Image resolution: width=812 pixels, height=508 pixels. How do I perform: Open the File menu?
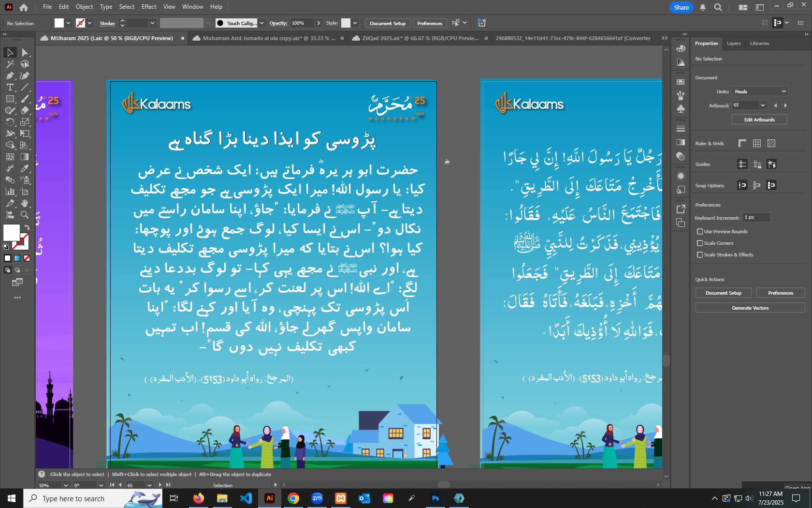[47, 7]
